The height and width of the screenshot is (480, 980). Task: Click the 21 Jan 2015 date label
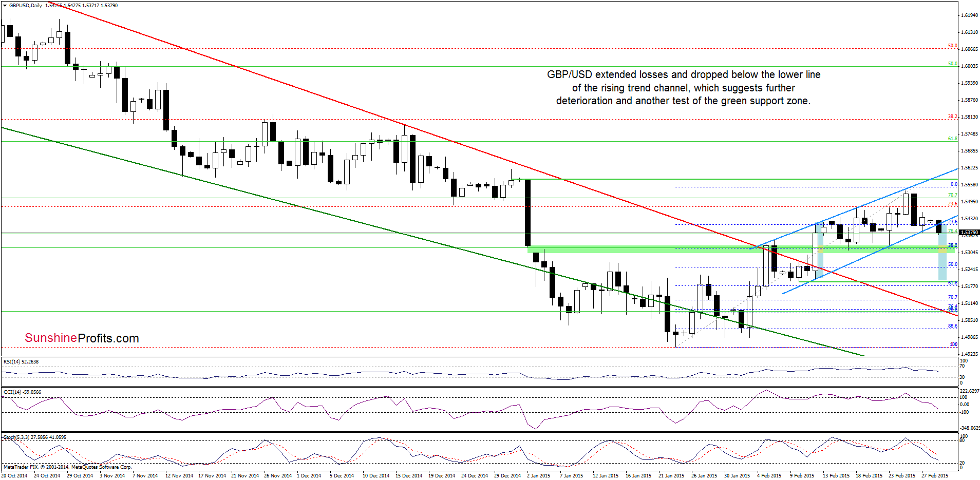click(x=671, y=476)
